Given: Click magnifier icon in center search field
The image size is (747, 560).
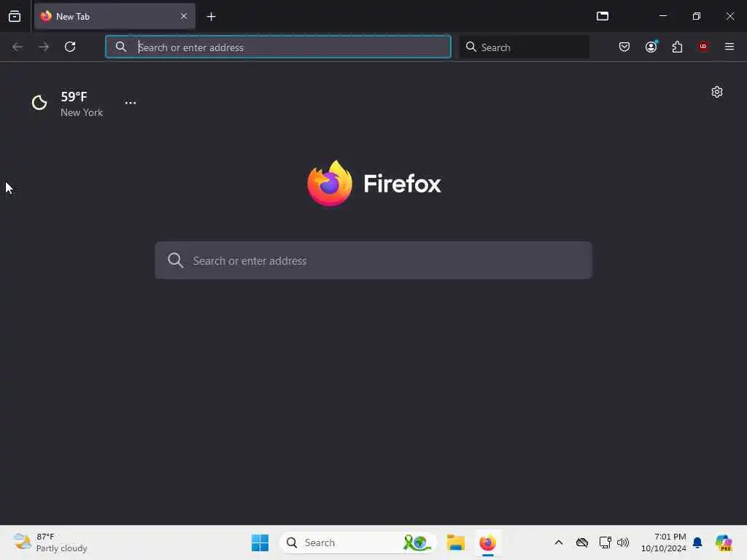Looking at the screenshot, I should [175, 260].
